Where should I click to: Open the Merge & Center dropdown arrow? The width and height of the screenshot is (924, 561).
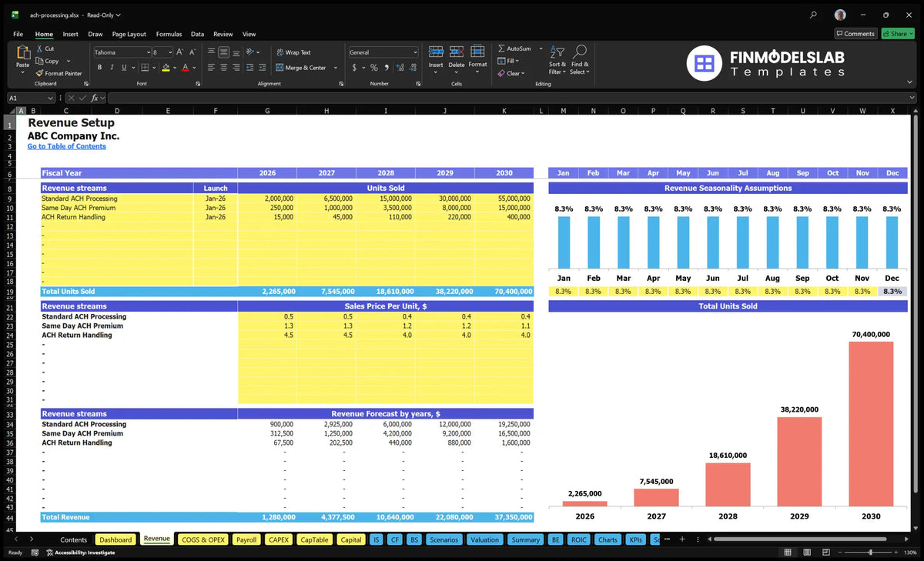(x=334, y=68)
